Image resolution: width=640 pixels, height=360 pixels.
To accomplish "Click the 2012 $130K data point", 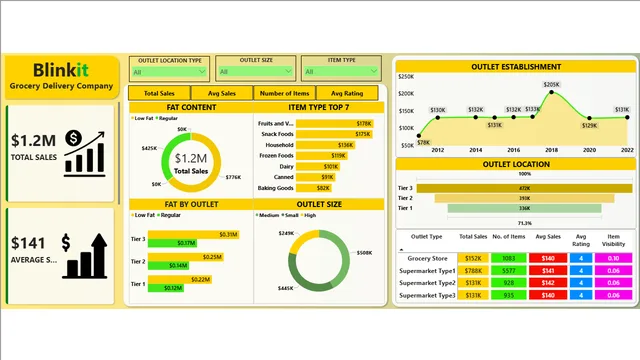I will (x=438, y=118).
